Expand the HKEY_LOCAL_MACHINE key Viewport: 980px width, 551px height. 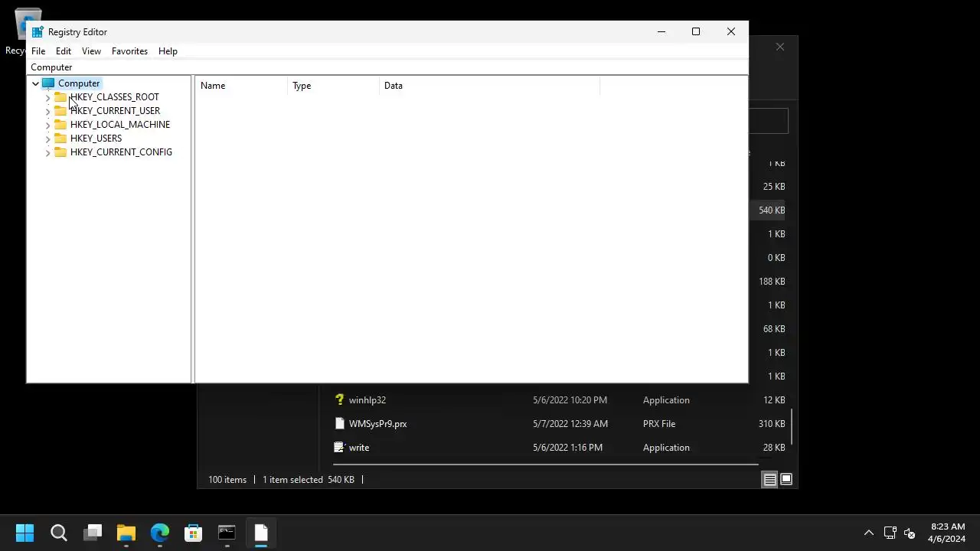coord(47,126)
